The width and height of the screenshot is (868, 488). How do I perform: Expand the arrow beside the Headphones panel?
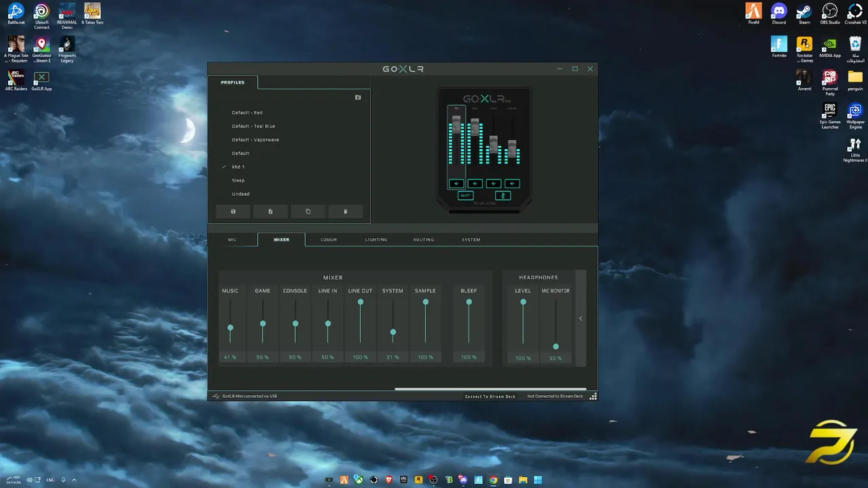click(580, 318)
